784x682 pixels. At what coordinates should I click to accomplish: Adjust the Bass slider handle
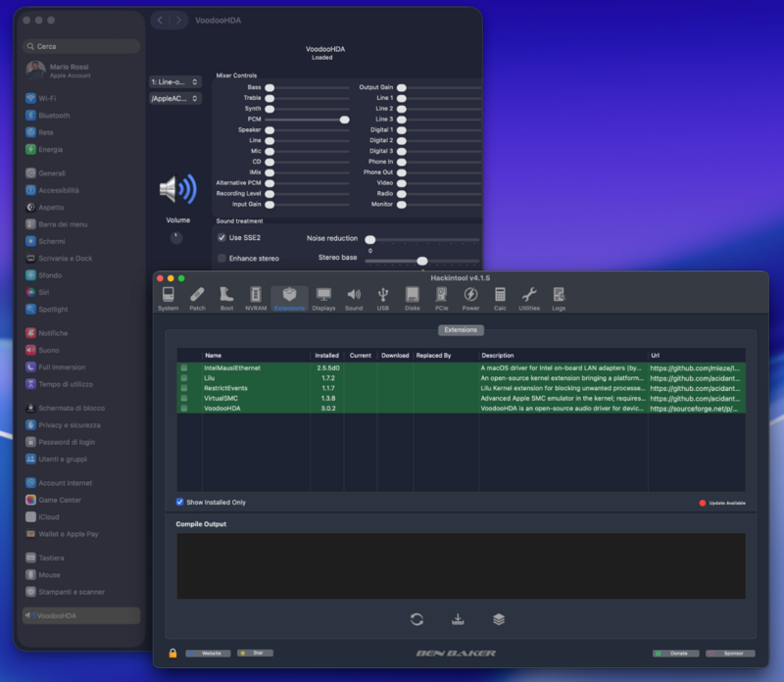[269, 87]
